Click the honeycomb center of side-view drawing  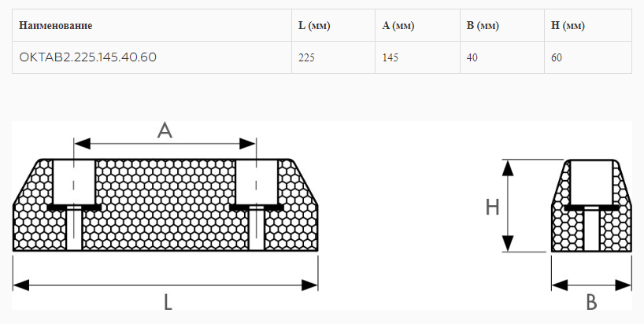(165, 205)
